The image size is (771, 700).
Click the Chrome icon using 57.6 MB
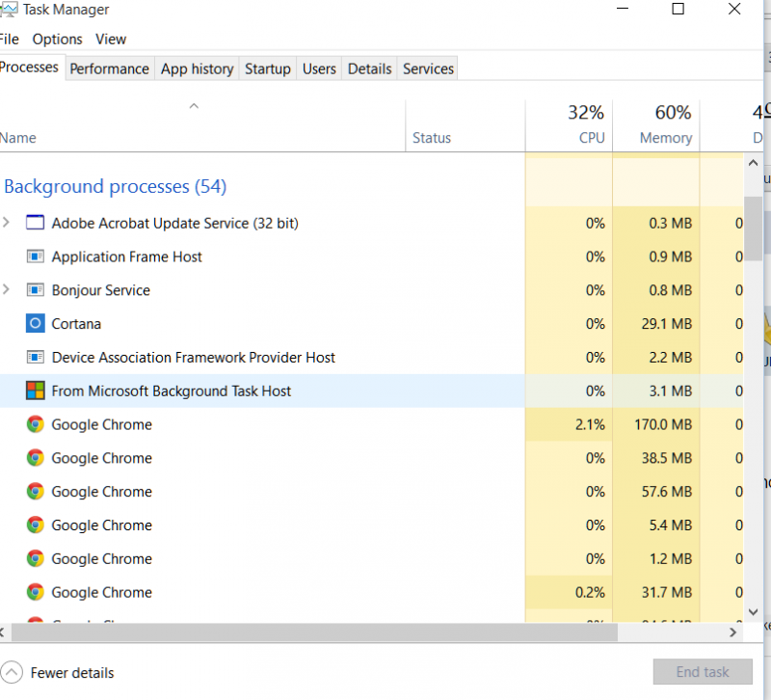(x=35, y=491)
